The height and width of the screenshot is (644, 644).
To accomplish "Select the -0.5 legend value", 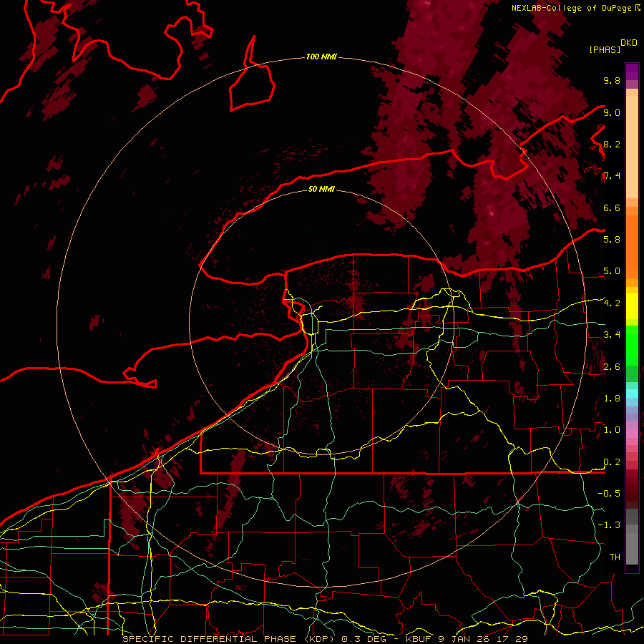I will coord(609,494).
